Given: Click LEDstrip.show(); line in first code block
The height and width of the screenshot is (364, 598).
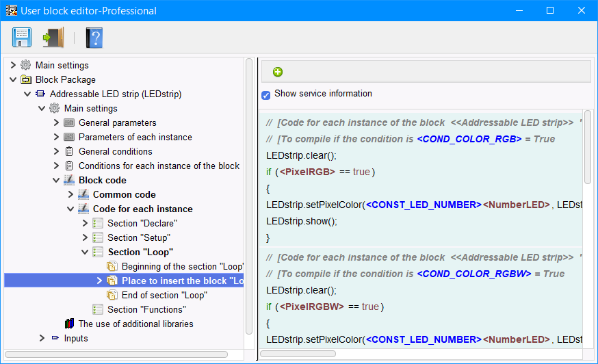Looking at the screenshot, I should click(x=302, y=221).
